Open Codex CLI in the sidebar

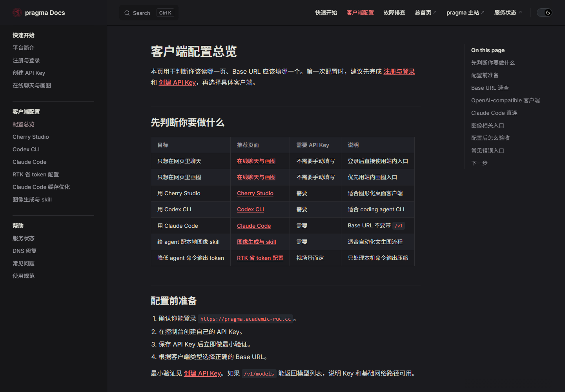tap(26, 149)
